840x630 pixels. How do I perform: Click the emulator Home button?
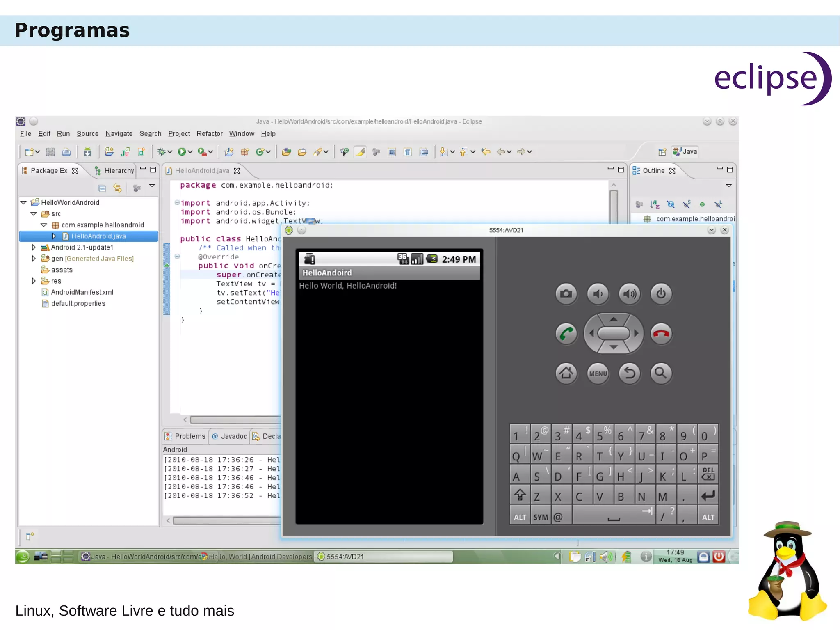tap(566, 373)
